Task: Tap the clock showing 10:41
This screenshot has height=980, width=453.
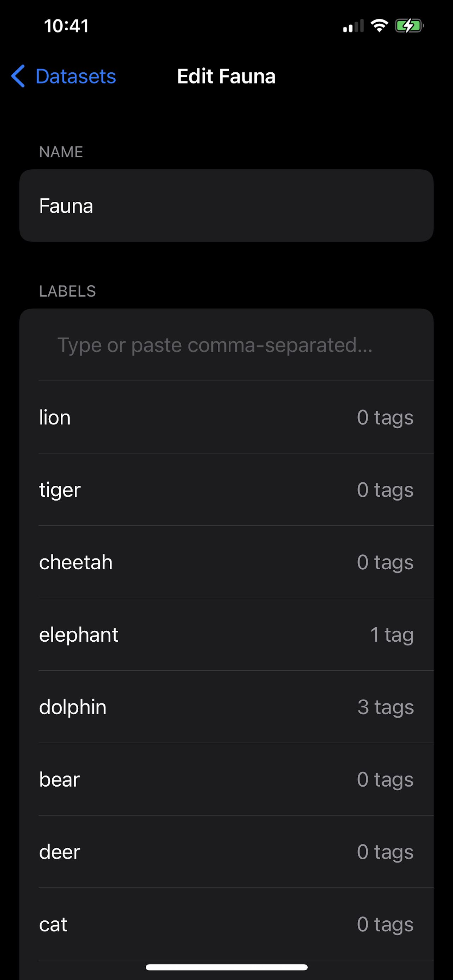Action: (x=67, y=26)
